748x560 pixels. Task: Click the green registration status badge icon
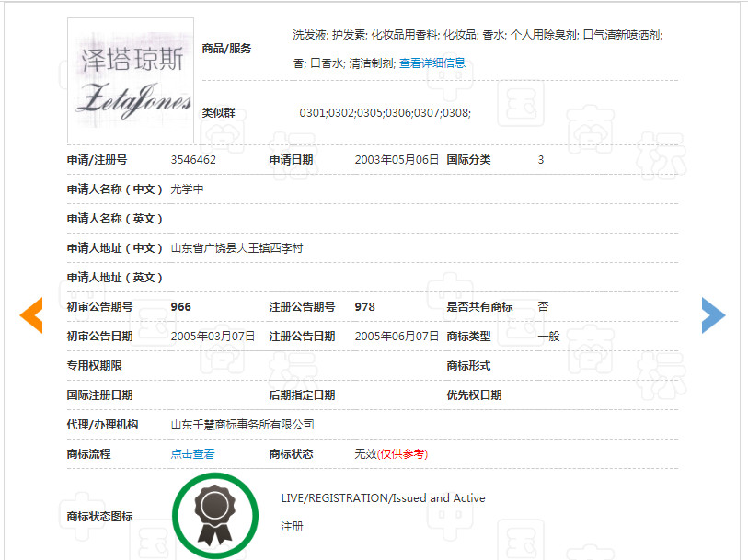click(214, 514)
